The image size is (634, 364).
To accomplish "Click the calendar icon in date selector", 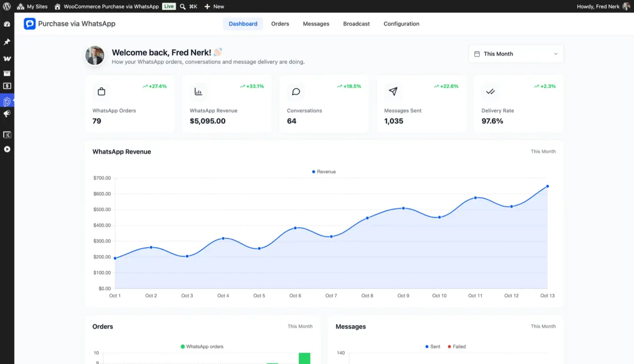I will [x=477, y=54].
